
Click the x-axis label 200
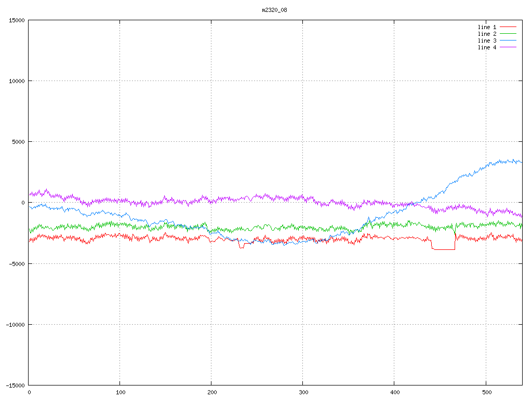coord(212,392)
